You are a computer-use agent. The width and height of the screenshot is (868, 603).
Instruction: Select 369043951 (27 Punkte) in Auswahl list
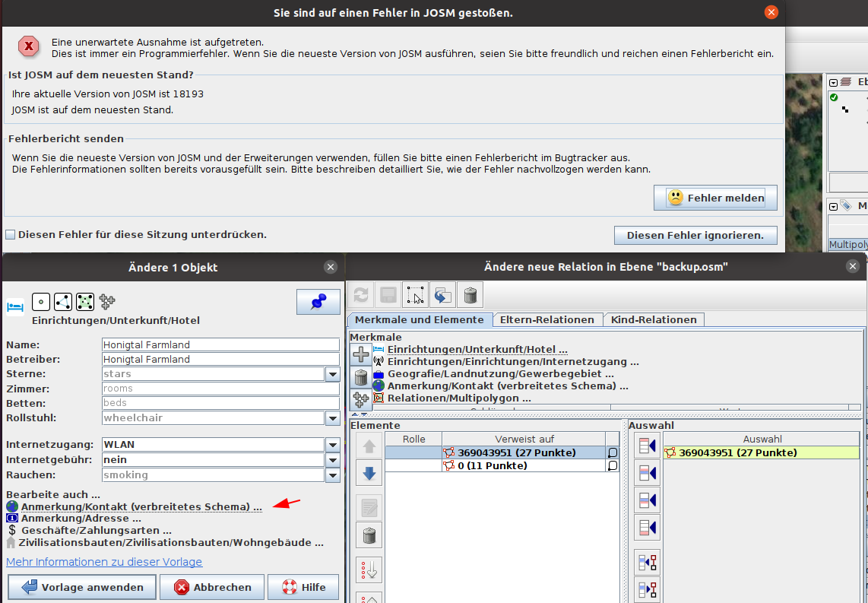point(761,453)
